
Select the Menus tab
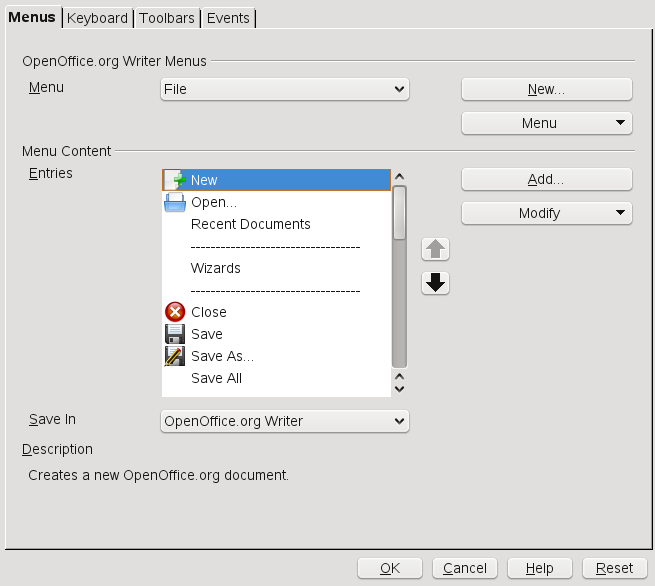click(32, 17)
